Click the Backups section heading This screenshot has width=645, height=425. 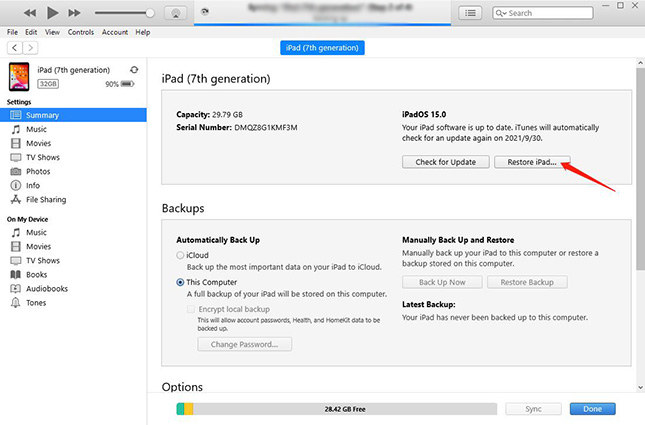pos(183,208)
